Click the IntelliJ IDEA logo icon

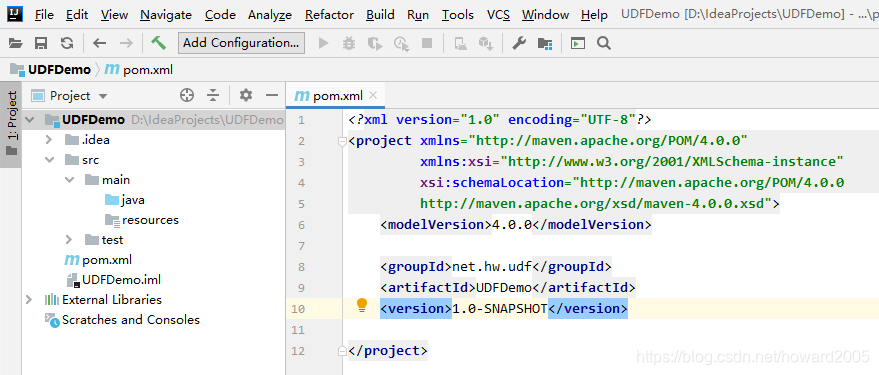click(x=15, y=13)
